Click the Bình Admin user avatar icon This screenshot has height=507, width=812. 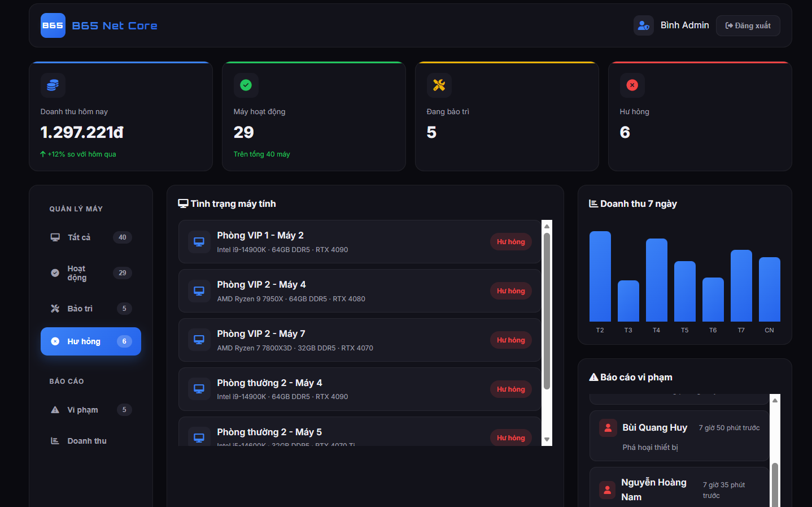click(x=643, y=25)
